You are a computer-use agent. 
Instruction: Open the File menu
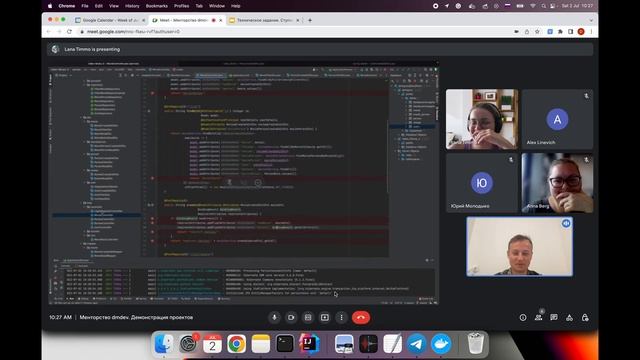point(84,6)
